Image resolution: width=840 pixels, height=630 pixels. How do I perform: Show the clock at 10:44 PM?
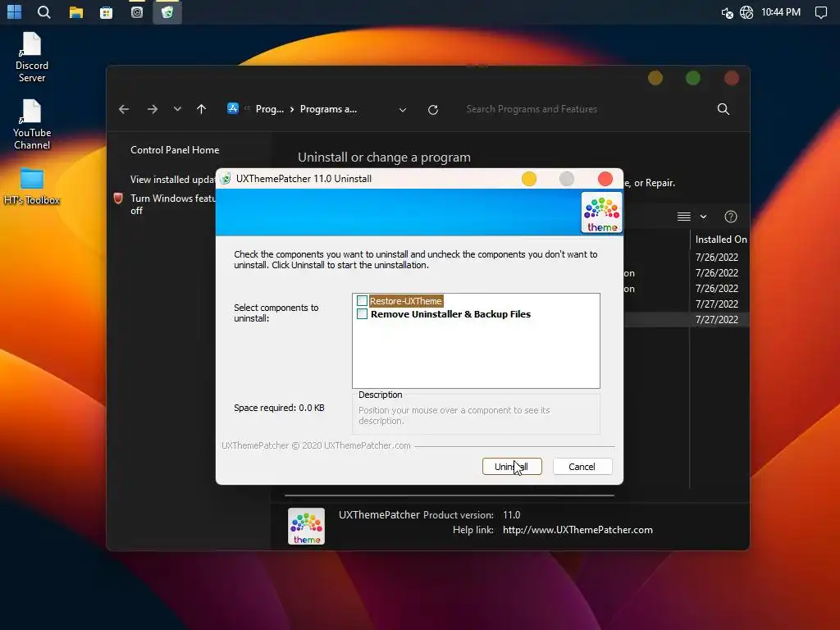781,11
